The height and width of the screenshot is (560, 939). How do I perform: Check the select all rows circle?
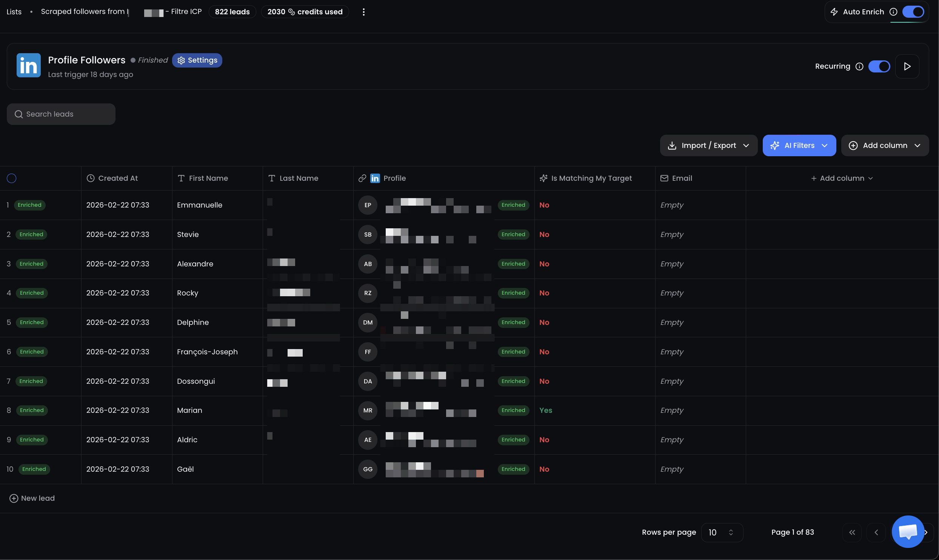(x=12, y=178)
